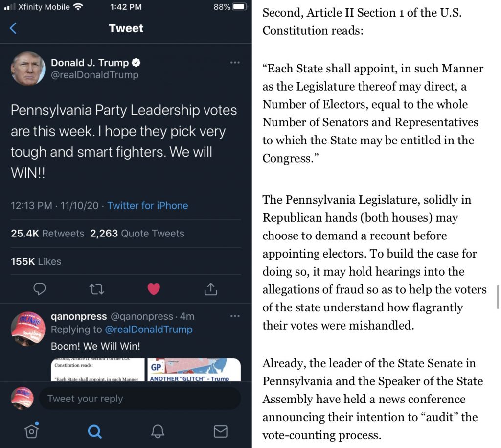Tap the back arrow chevron
The image size is (501, 448).
pos(13,28)
